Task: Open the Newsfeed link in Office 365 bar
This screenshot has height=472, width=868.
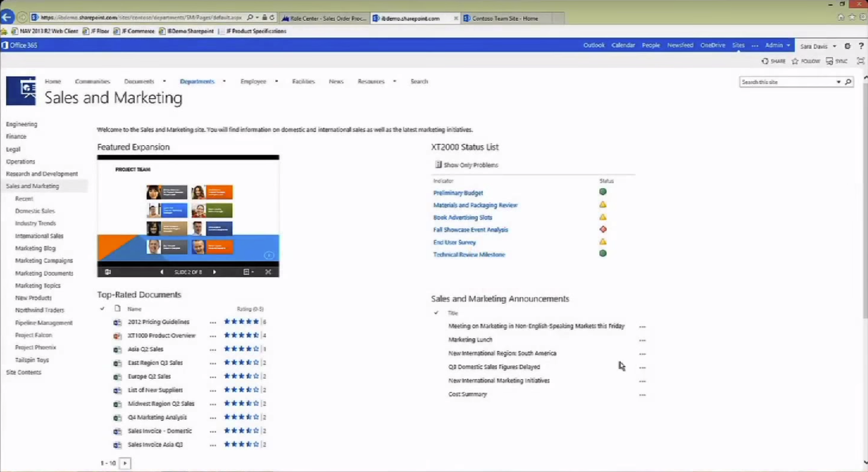Action: [680, 45]
